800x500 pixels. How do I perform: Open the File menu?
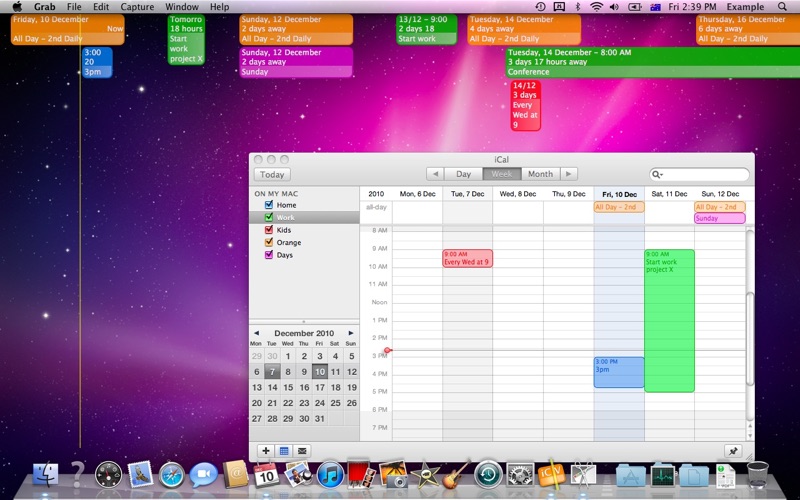[x=74, y=7]
